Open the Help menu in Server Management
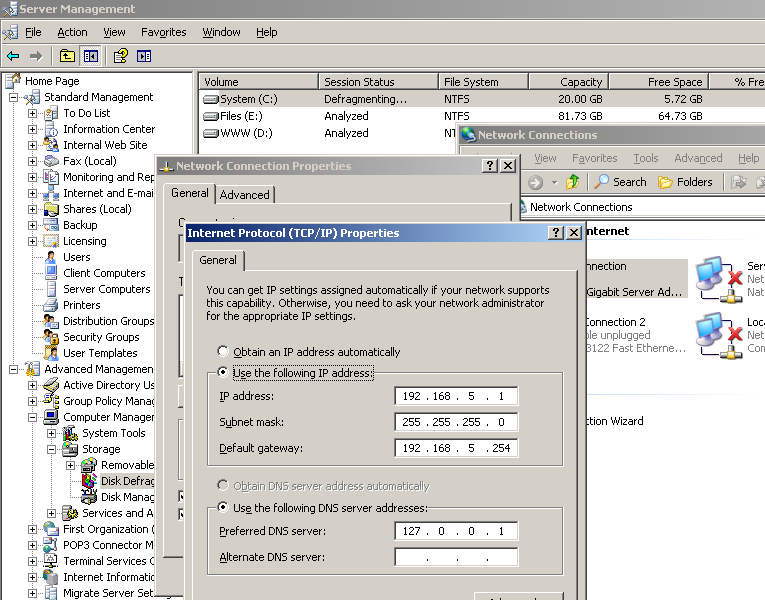The image size is (765, 600). pos(266,32)
